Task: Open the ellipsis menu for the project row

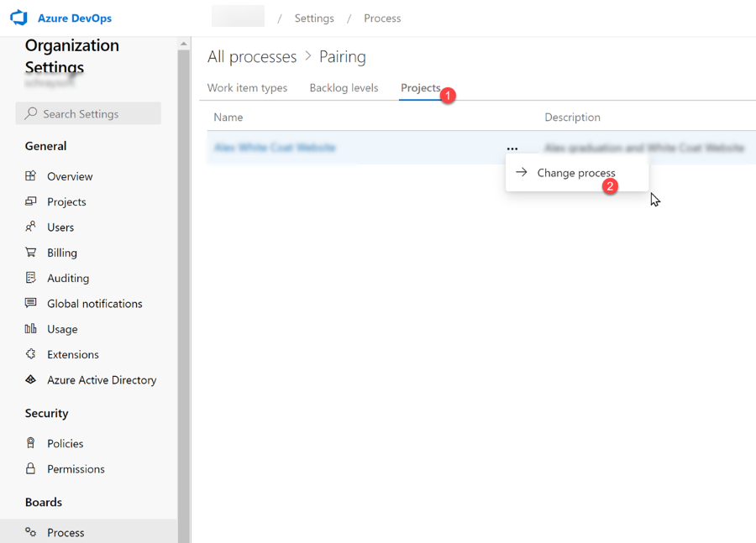Action: [x=512, y=149]
